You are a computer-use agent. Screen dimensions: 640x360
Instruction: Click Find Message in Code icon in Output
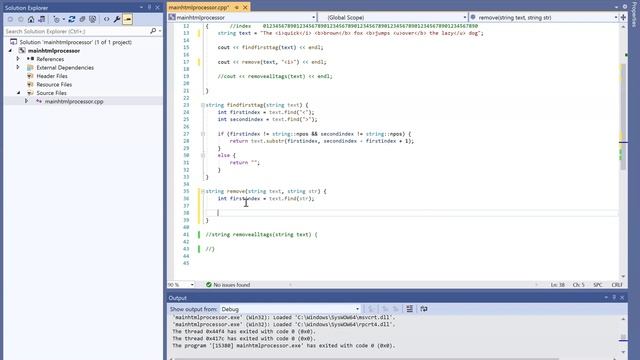pyautogui.click(x=371, y=309)
